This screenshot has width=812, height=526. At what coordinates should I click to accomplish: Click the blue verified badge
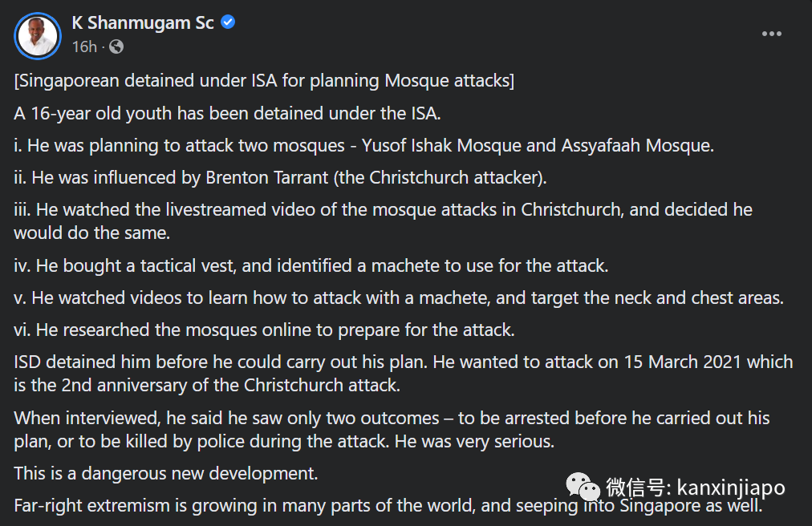point(228,22)
